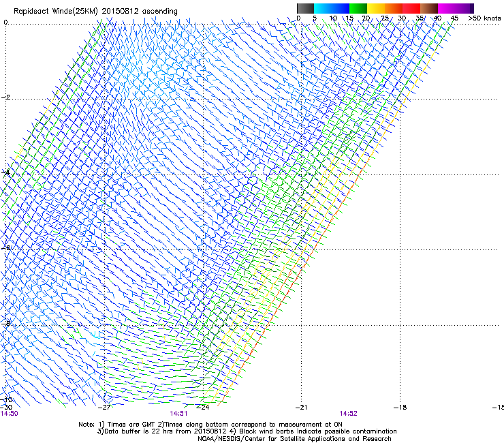Click the red 30-35 knots color band
Screen dimensions: 504x443
pyautogui.click(x=411, y=8)
